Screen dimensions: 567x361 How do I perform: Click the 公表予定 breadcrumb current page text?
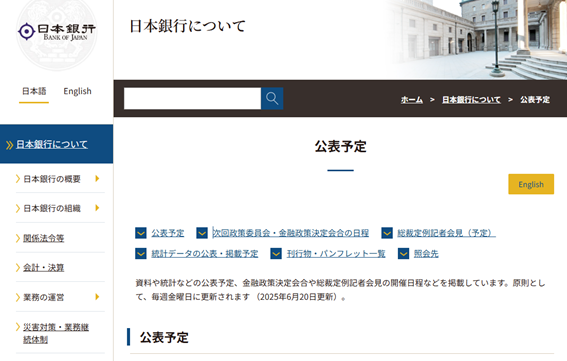tap(535, 99)
